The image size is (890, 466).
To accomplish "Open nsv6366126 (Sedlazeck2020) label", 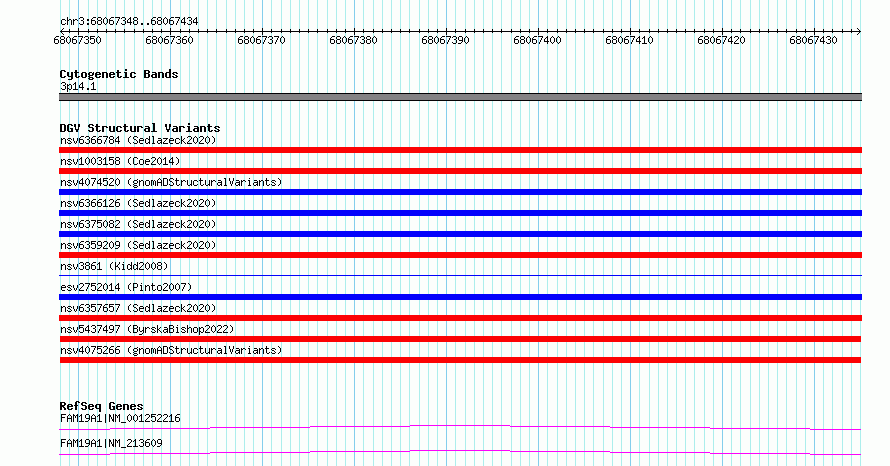I will (138, 203).
